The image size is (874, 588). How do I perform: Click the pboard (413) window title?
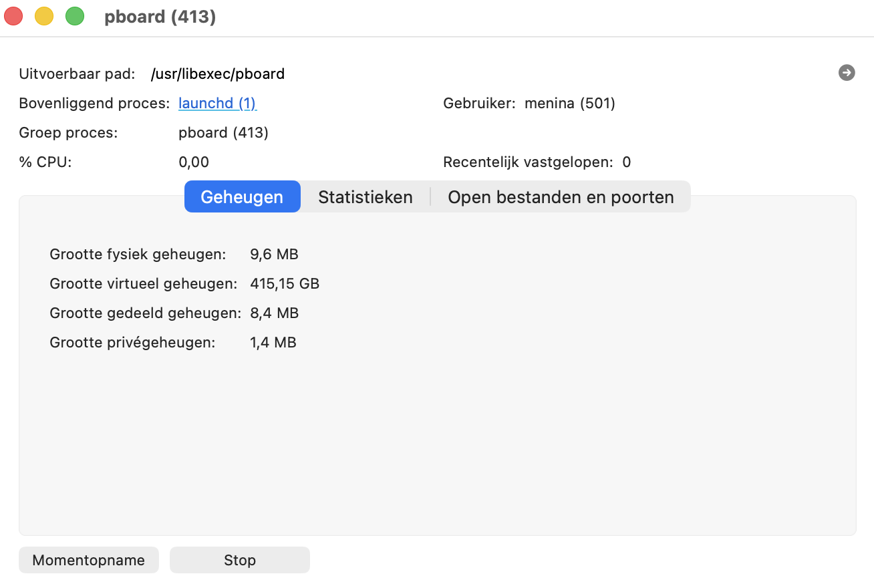coord(160,17)
